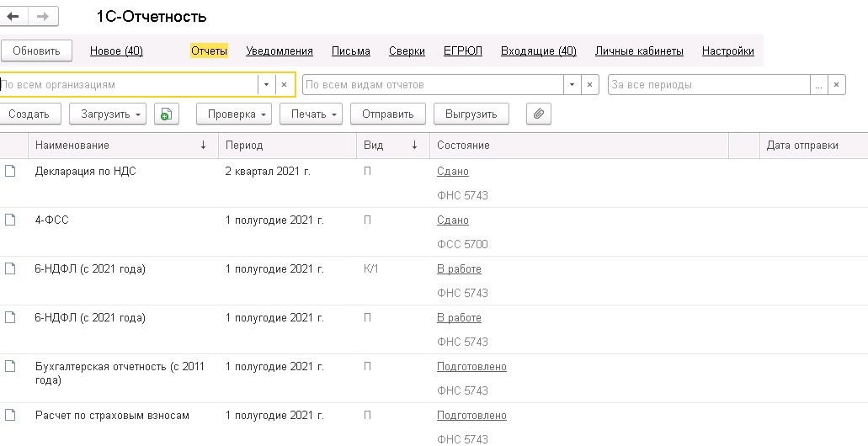Click the Состояние column header
Viewport: 868px width, 446px height.
coord(579,145)
